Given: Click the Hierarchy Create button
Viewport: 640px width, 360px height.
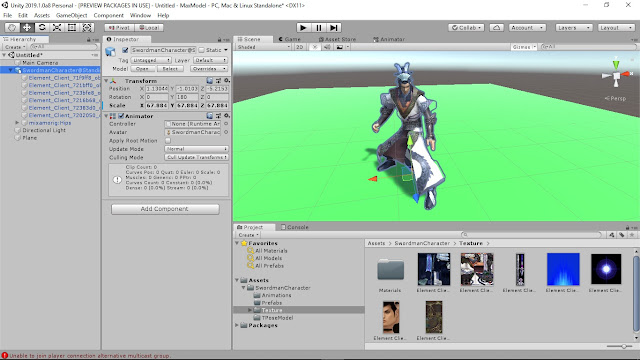Looking at the screenshot, I should (15, 47).
